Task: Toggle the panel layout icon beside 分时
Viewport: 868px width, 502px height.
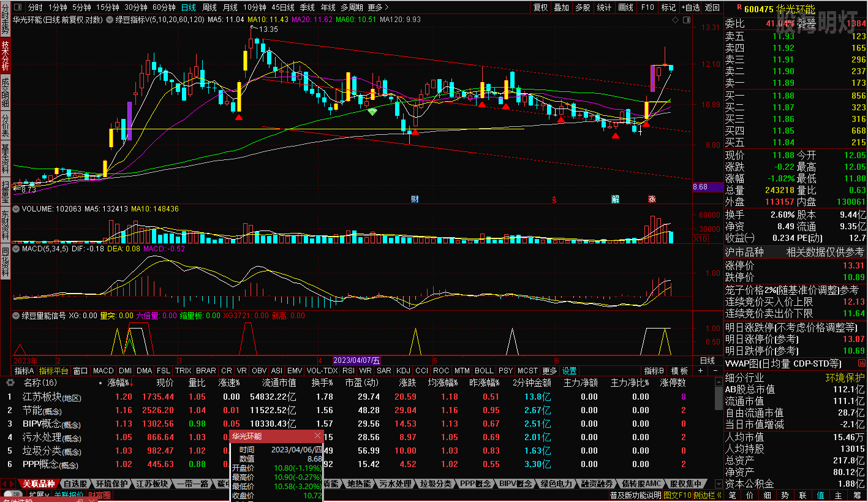Action: 17,8
